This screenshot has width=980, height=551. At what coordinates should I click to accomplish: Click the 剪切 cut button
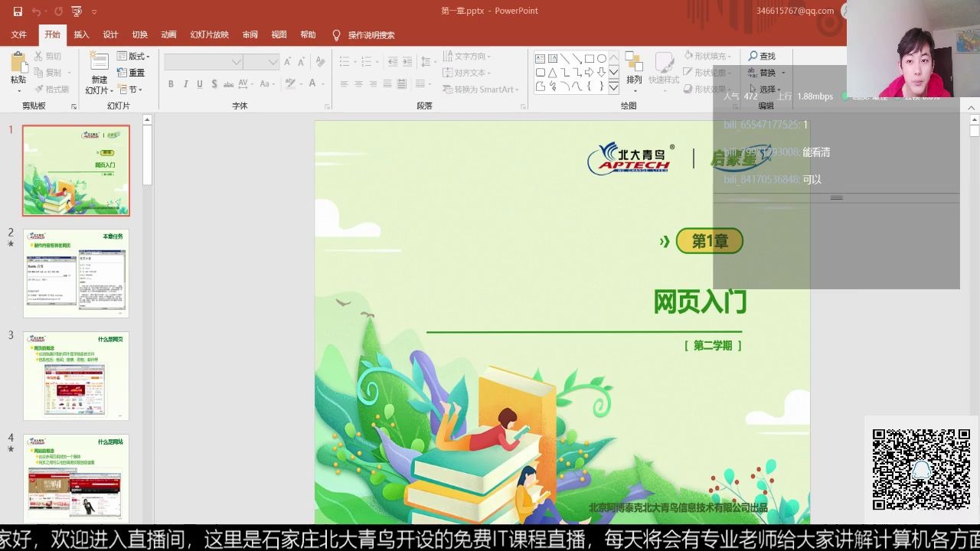[x=48, y=56]
